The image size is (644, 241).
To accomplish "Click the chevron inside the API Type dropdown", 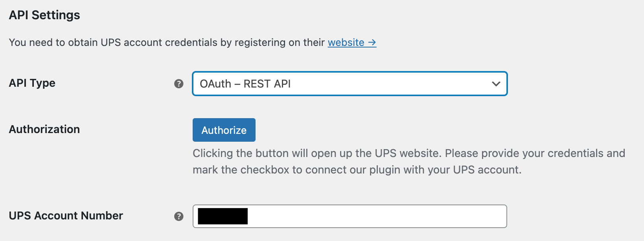I will 496,84.
